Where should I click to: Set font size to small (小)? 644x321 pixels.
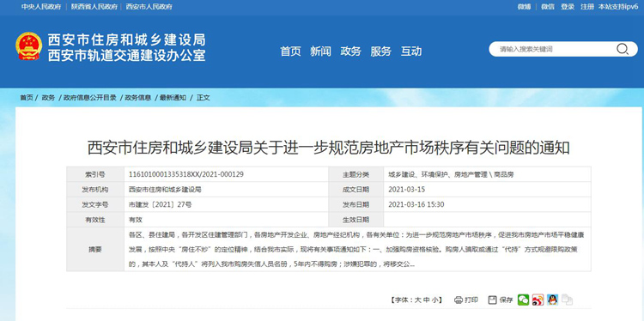[x=435, y=300]
